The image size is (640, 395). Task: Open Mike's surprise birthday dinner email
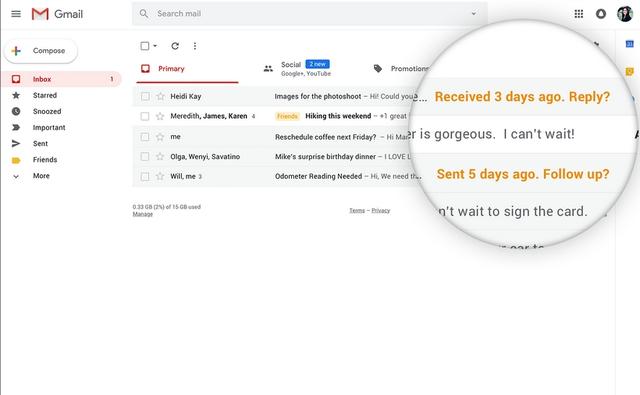coord(325,156)
